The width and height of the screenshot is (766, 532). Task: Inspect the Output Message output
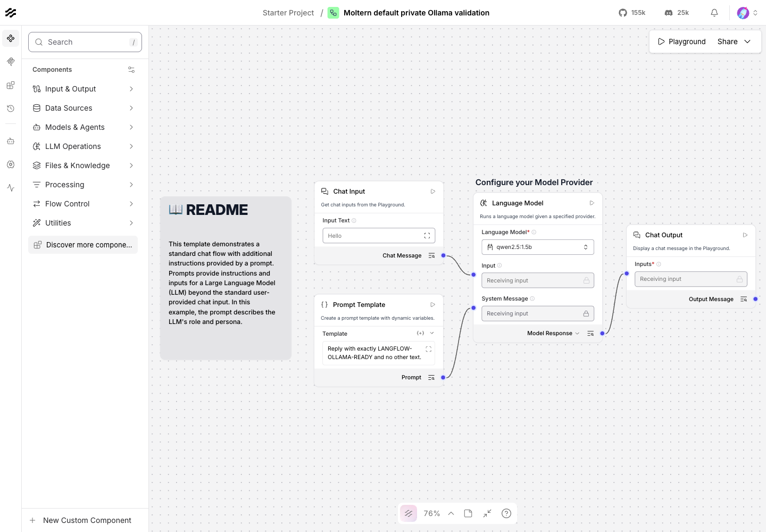[744, 300]
